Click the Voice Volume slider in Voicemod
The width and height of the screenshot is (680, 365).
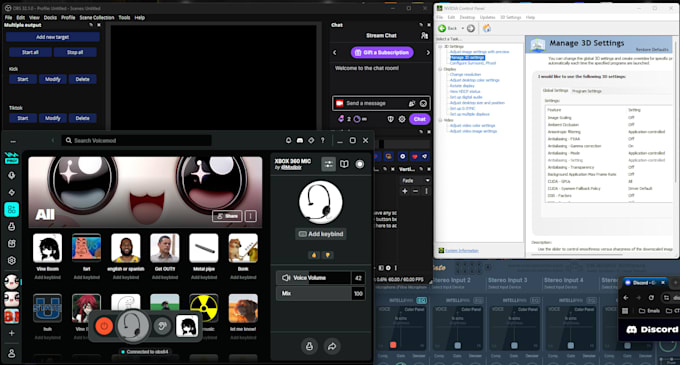(x=320, y=278)
